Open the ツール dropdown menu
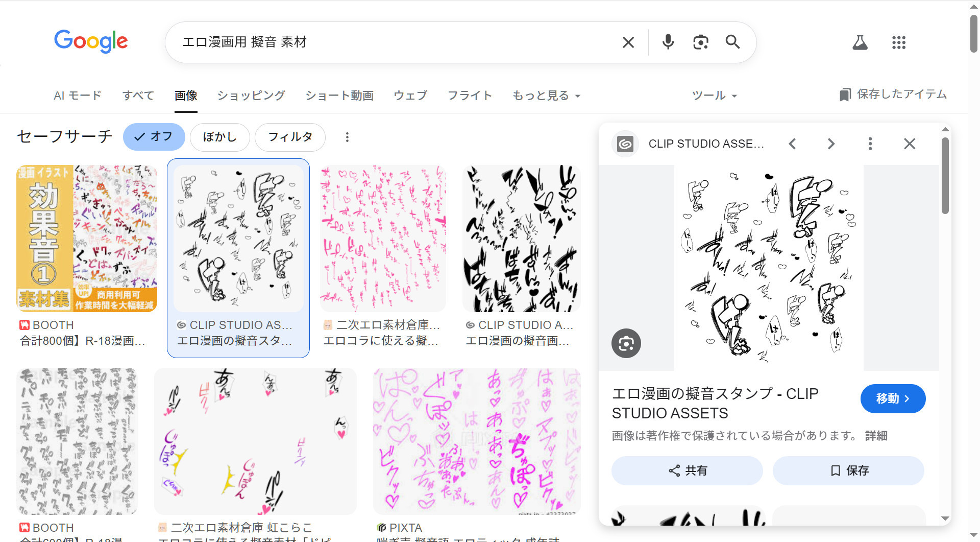 click(x=714, y=96)
